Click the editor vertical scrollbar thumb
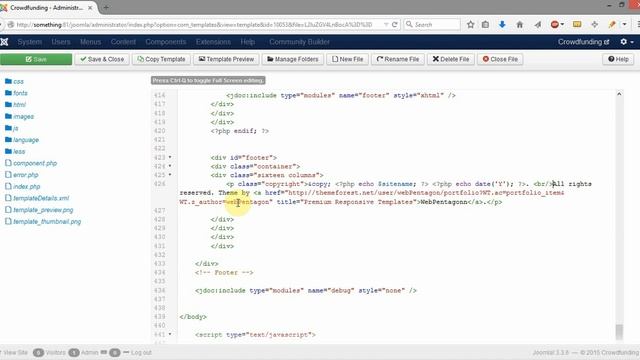 tap(619, 331)
